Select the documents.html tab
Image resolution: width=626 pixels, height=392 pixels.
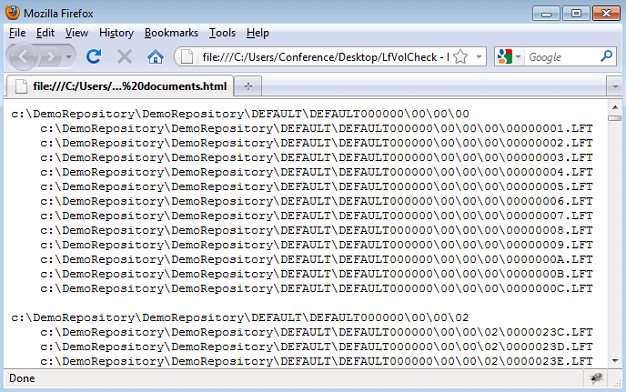[x=120, y=86]
